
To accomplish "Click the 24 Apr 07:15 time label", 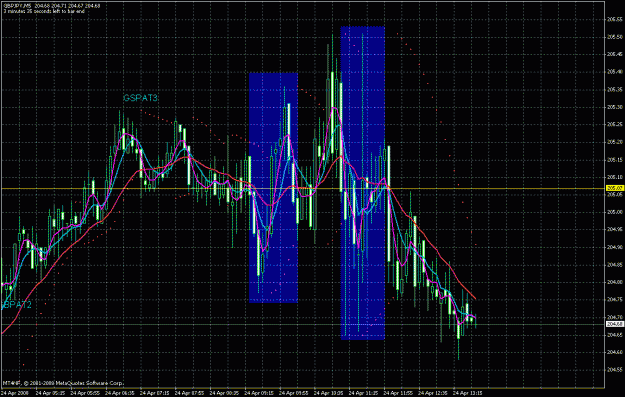I will click(x=154, y=393).
